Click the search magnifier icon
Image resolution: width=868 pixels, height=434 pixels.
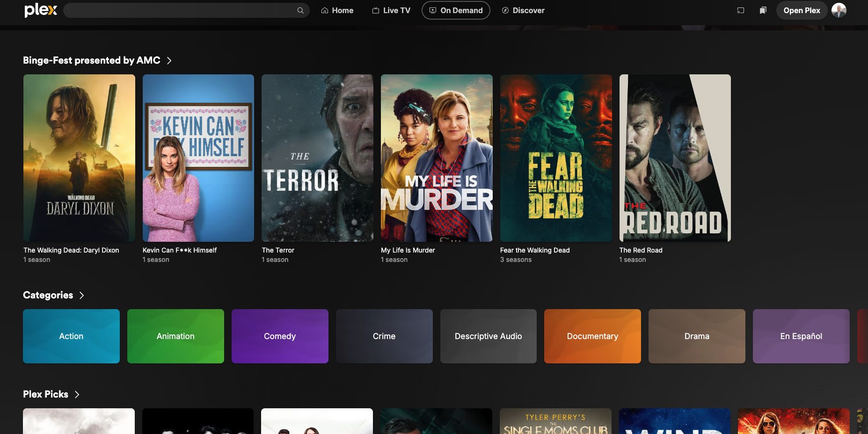coord(300,10)
